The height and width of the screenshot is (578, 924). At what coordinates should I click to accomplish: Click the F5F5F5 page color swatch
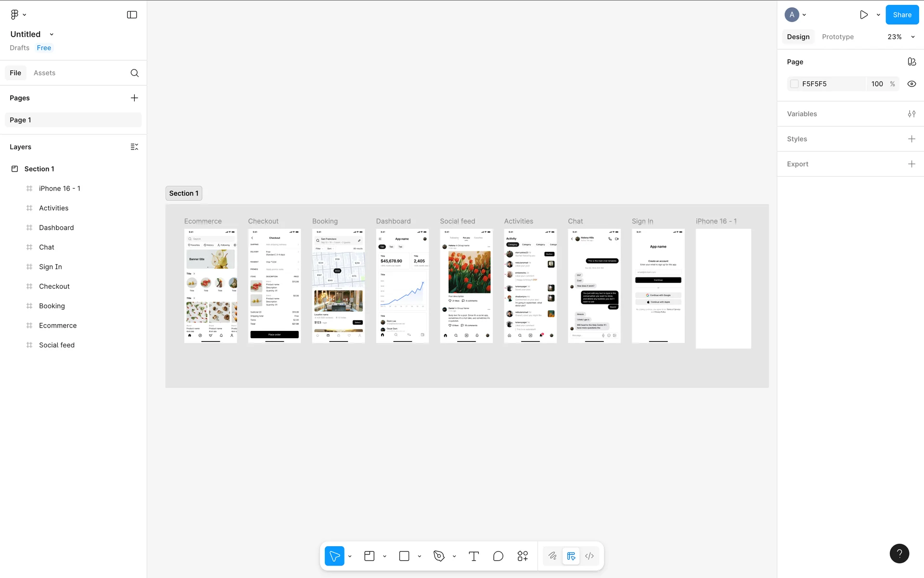tap(795, 84)
